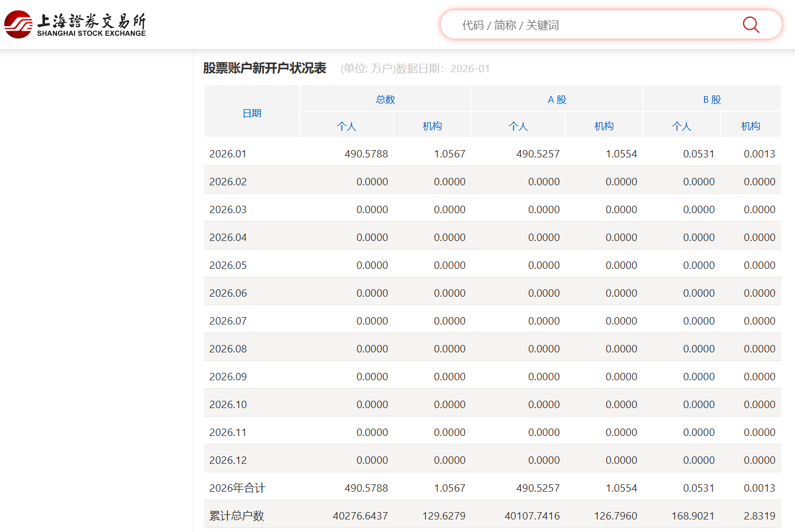Click the 日期 column header

pos(252,113)
